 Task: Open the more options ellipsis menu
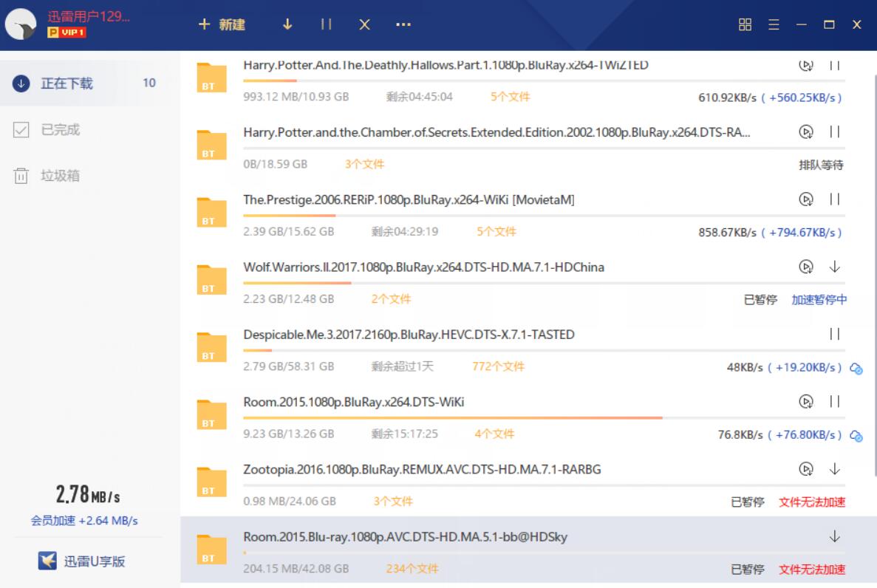(403, 24)
